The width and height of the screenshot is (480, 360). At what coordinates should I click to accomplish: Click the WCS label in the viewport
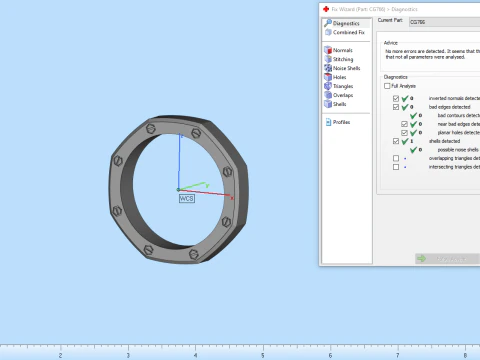point(187,199)
